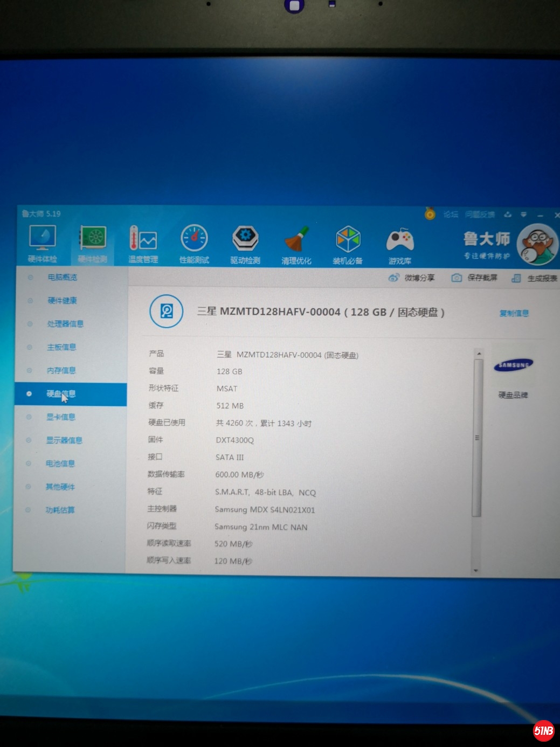Click the controller value Samsung MDX S4LN021X01
560x747 pixels.
coord(265,509)
